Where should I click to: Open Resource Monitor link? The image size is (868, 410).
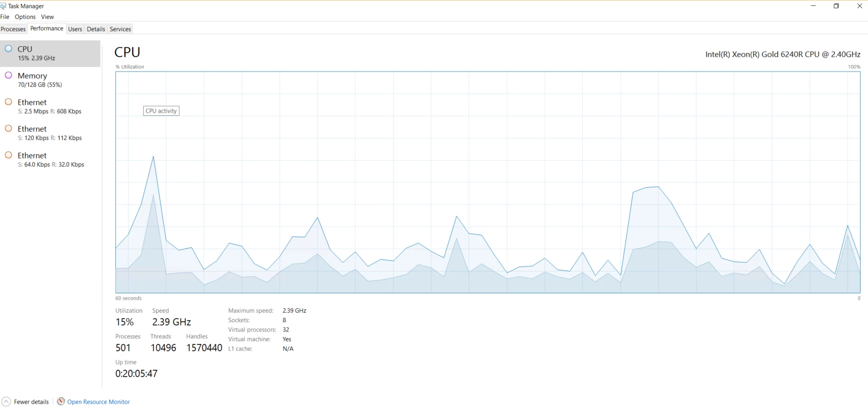pyautogui.click(x=98, y=402)
